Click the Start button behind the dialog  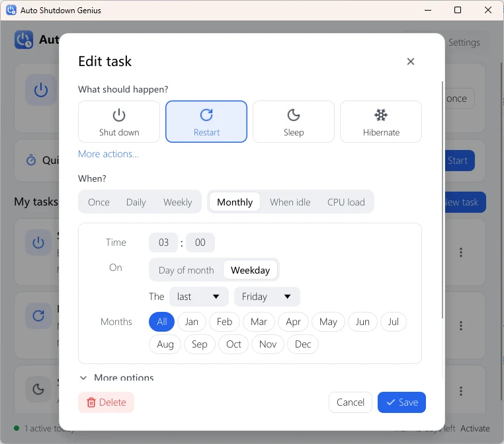click(459, 161)
